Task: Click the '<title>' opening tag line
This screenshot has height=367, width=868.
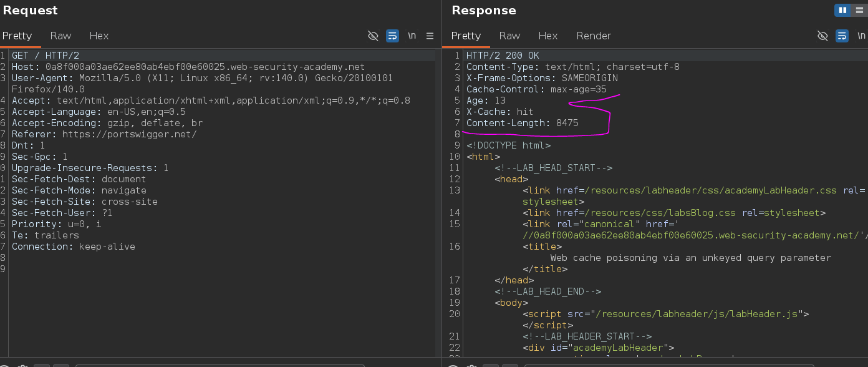Action: [x=542, y=247]
